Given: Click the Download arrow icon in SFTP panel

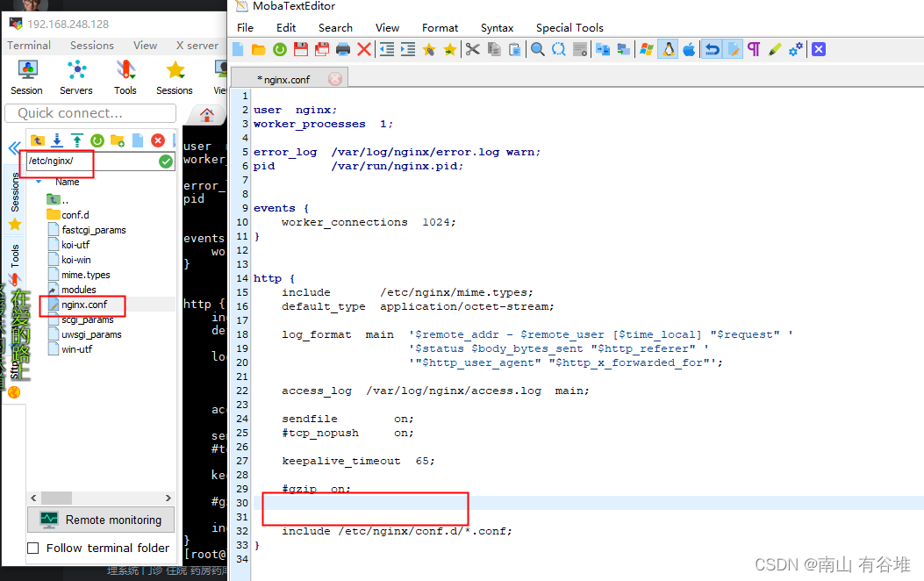Looking at the screenshot, I should coord(57,140).
